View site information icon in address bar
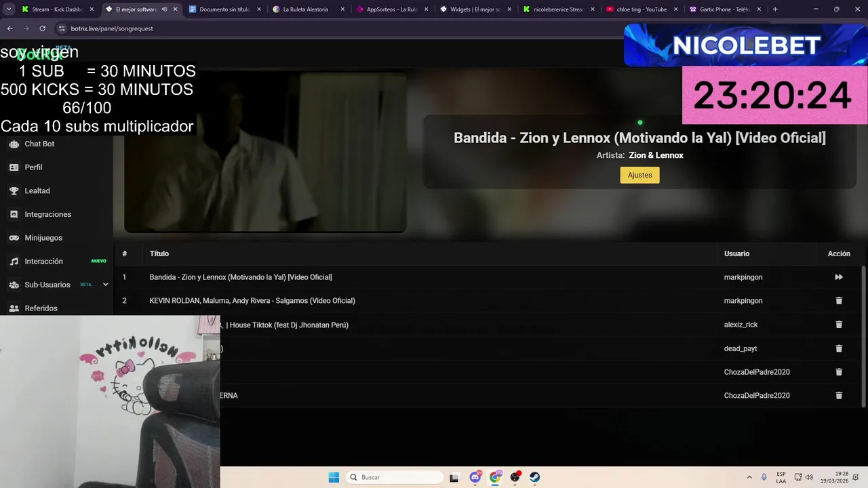Screen dimensions: 868x488 [62, 28]
